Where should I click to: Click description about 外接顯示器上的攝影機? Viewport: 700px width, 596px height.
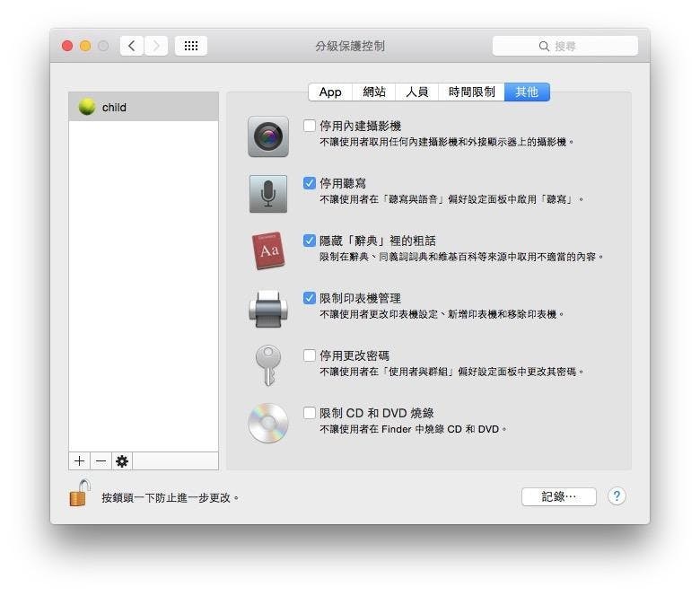[x=447, y=142]
